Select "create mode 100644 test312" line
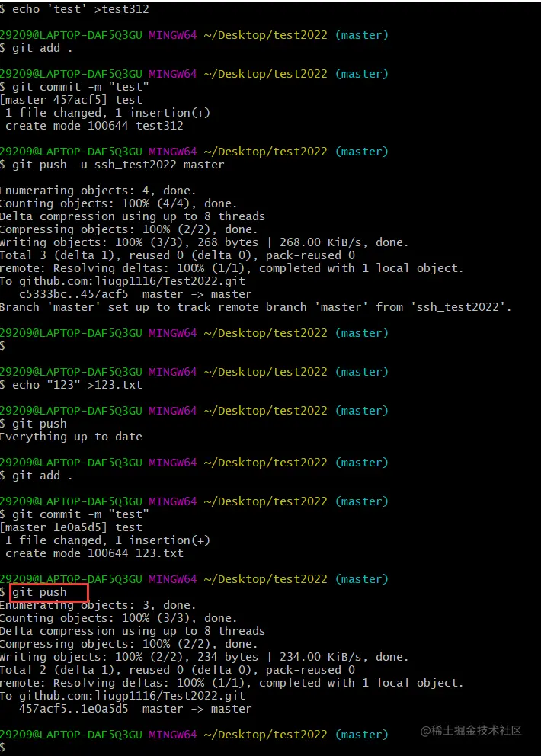 94,126
